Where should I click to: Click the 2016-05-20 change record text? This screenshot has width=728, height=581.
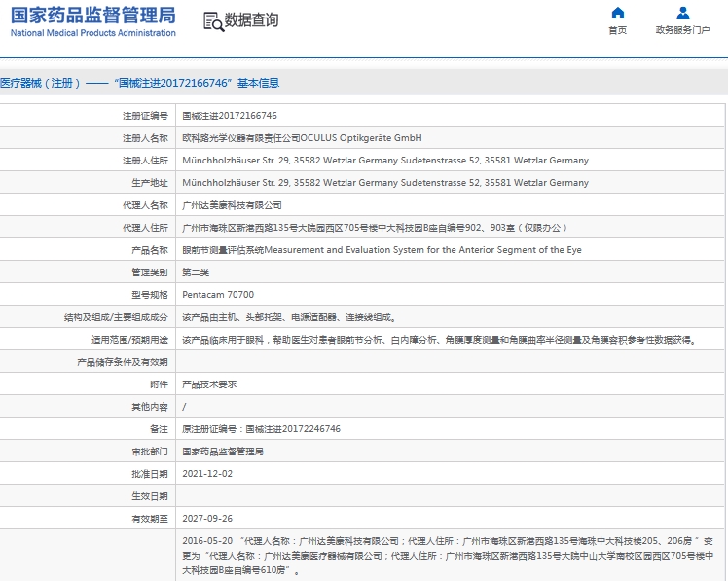(x=447, y=556)
